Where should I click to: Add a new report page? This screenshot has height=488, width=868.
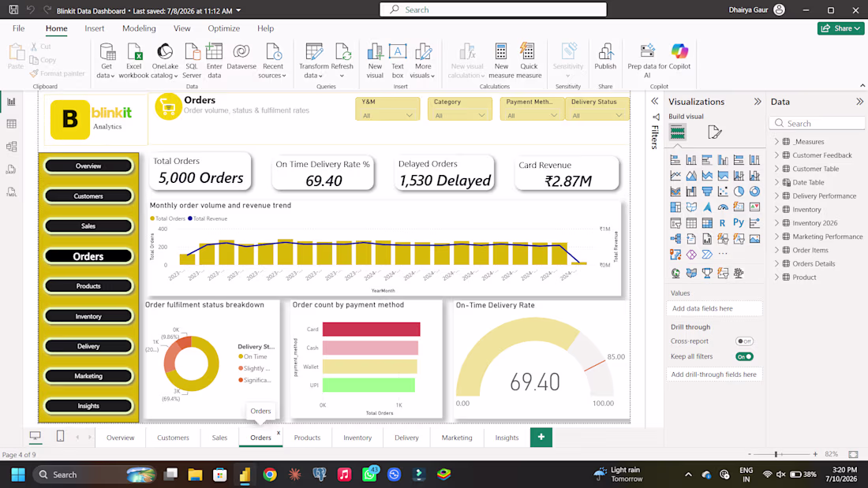[541, 437]
